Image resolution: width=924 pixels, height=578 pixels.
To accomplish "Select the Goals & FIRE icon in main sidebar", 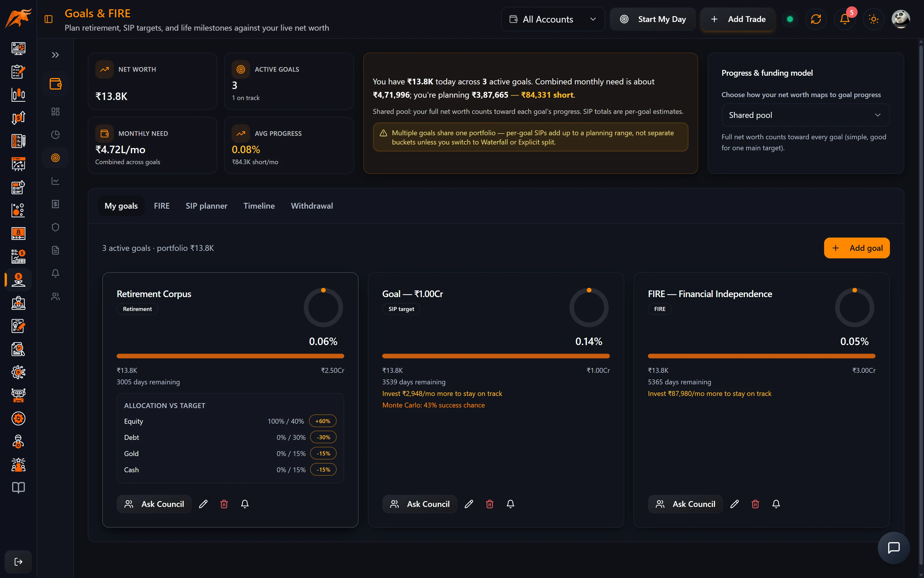I will coord(18,280).
